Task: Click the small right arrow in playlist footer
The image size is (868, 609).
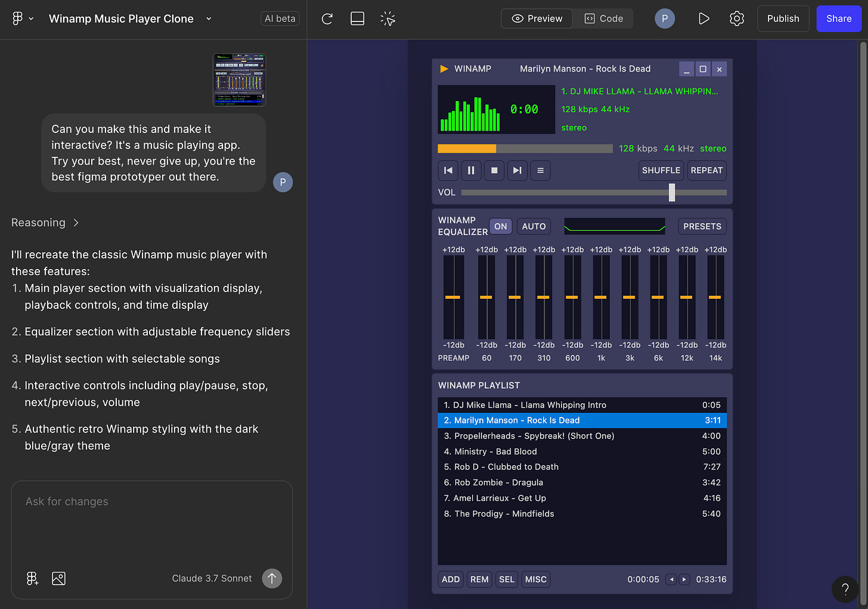Action: pos(684,579)
